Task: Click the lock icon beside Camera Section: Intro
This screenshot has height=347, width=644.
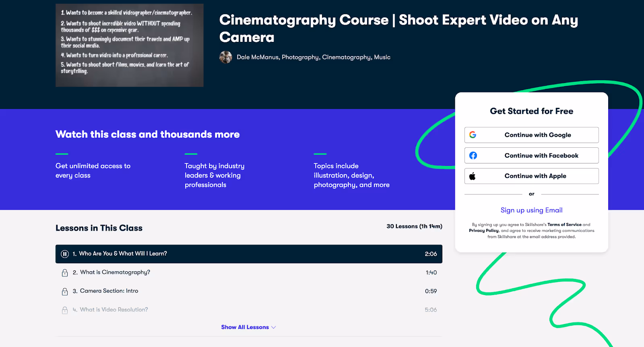Action: [x=65, y=291]
